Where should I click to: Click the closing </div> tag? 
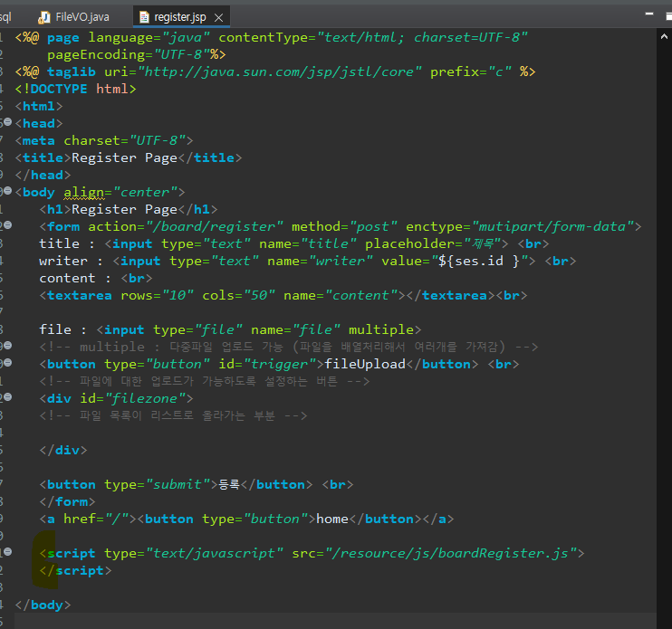tap(63, 451)
